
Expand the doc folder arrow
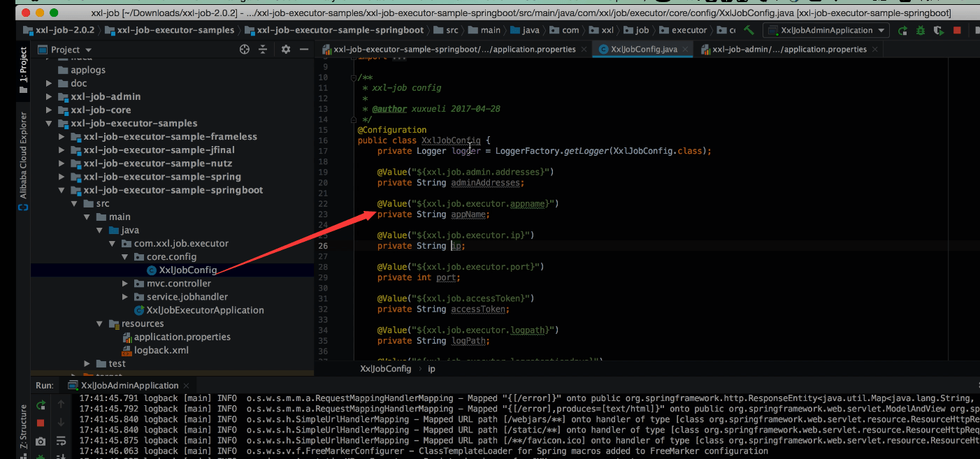coord(49,83)
